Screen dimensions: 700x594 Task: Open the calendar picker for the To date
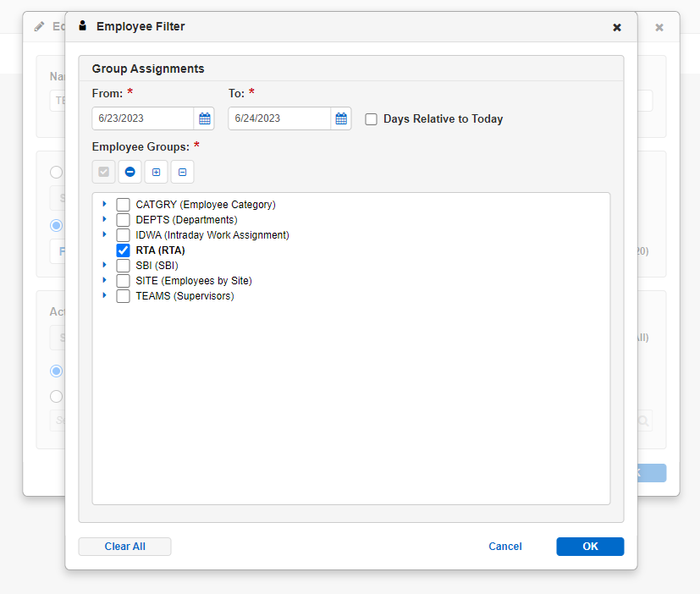point(341,118)
